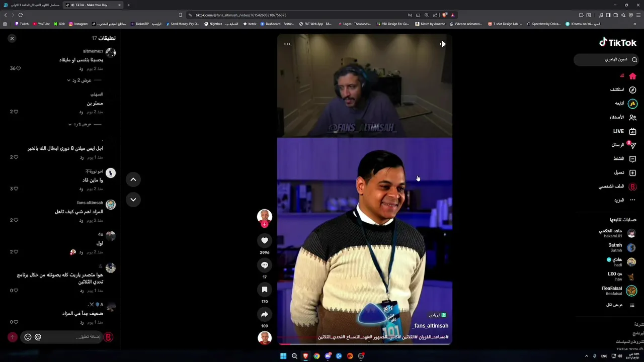Open Messages (الرسائل) with notification badge
Image resolution: width=644 pixels, height=362 pixels.
624,145
